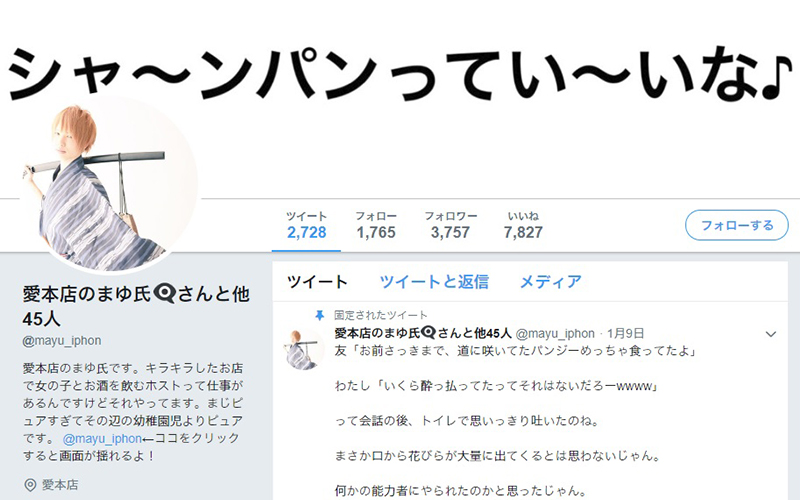Click the @mayu_iphon mention link in bio
Viewport: 800px width, 500px height.
(102, 438)
